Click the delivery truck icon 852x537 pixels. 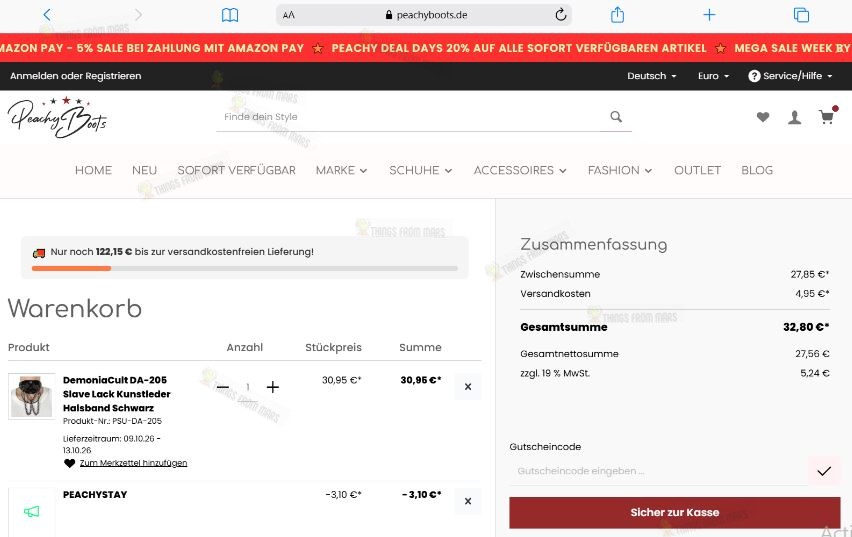point(39,253)
